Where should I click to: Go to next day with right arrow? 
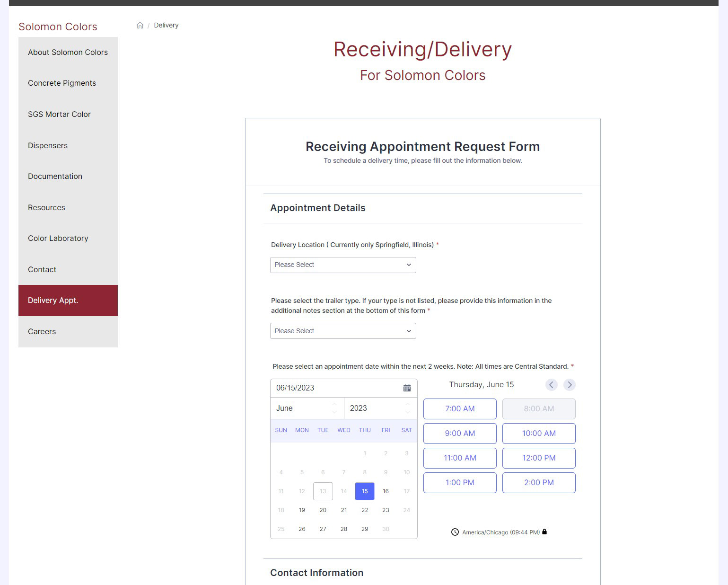pos(570,385)
